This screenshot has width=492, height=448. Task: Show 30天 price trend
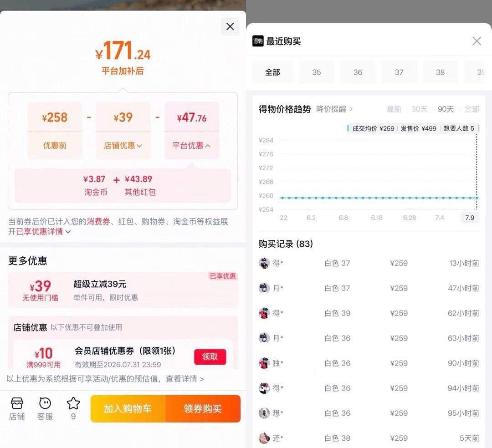point(419,109)
